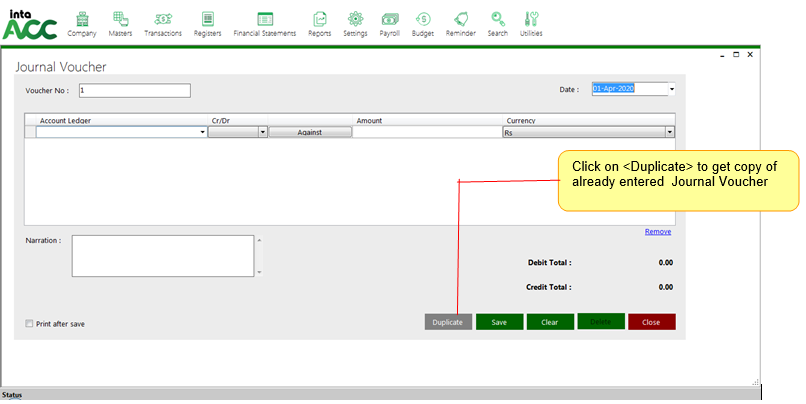
Task: Open the Reminder icon
Action: [460, 20]
